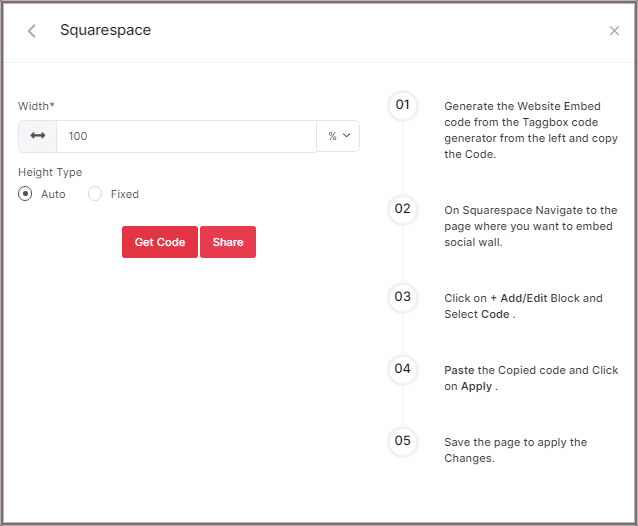Click the 'On Squarespace Navigate to' instruction text
The height and width of the screenshot is (526, 638).
tap(530, 226)
